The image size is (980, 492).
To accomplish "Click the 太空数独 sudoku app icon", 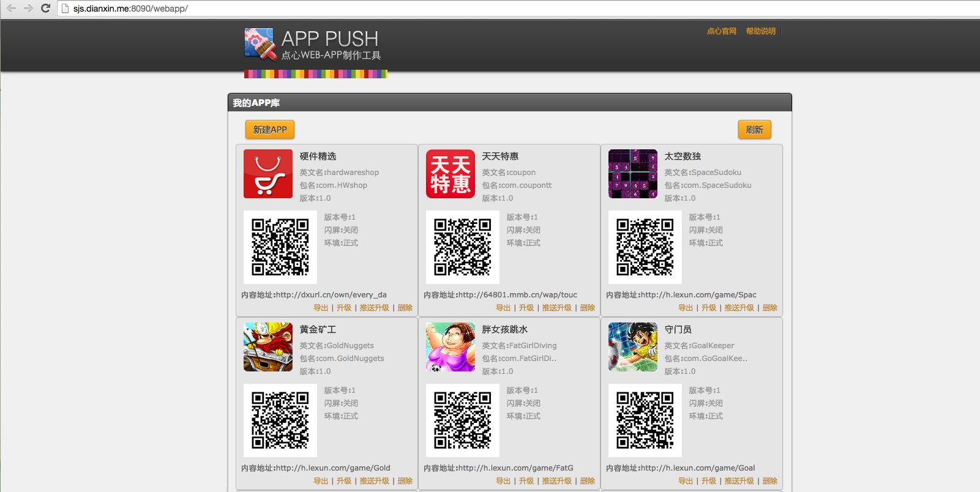I will coord(633,174).
